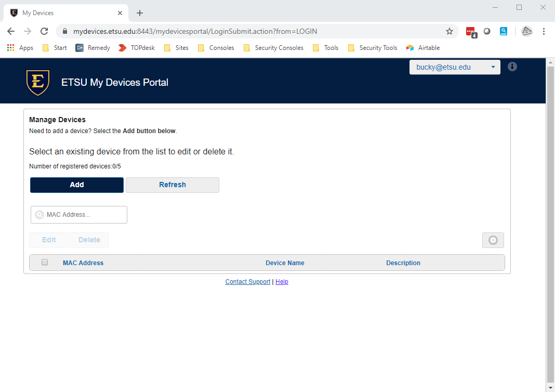Click the ETSU shield logo
Image resolution: width=555 pixels, height=392 pixels.
38,82
